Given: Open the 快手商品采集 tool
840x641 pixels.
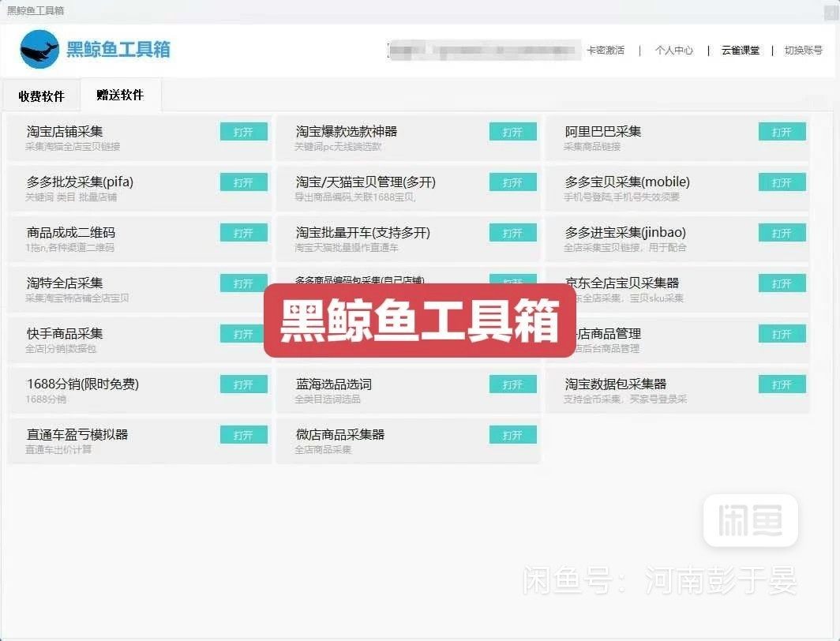Looking at the screenshot, I should coord(244,334).
